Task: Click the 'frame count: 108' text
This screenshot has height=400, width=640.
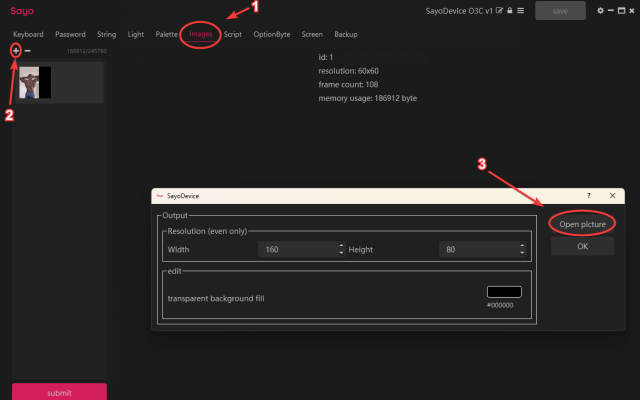Action: coord(348,84)
